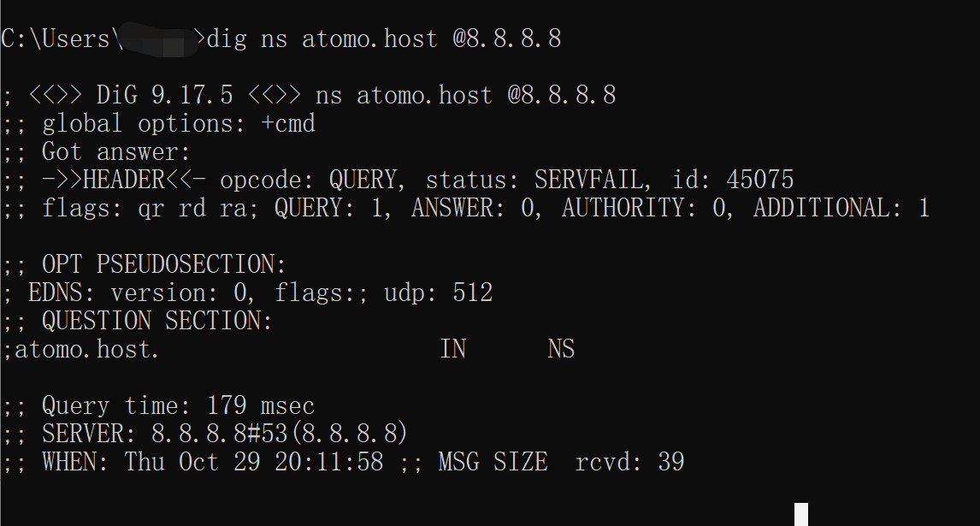
Task: Click the OPT PSEUDOSECTION heading
Action: pos(163,264)
